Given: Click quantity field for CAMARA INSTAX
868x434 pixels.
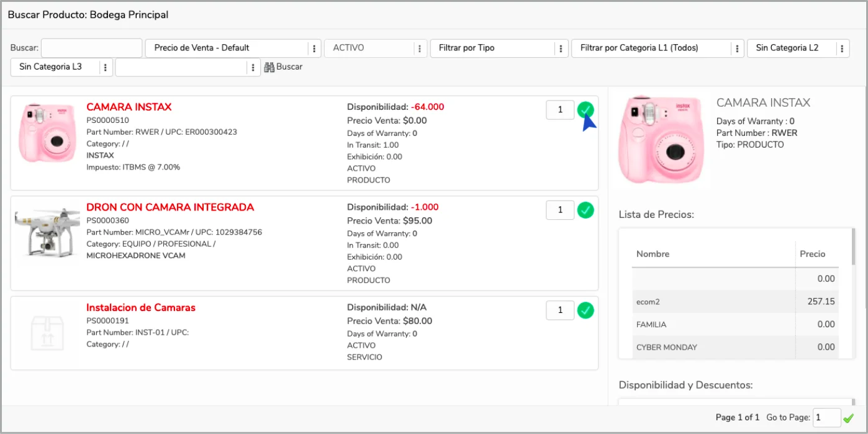Looking at the screenshot, I should (560, 110).
